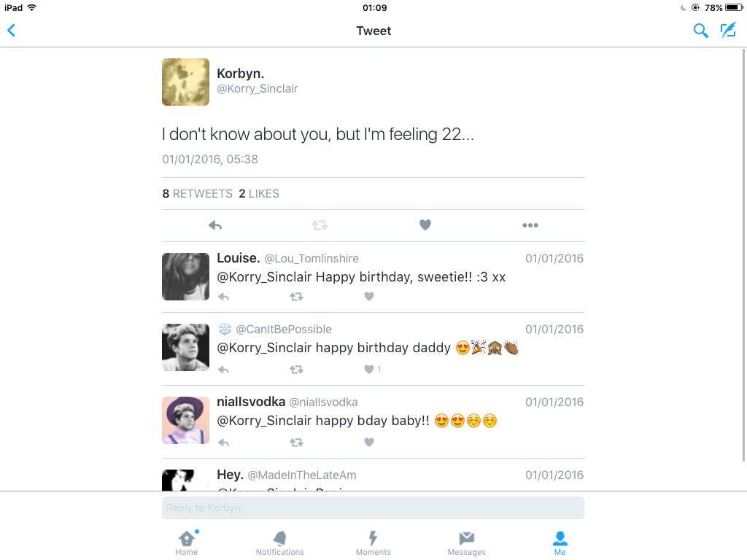Retweet the niallsvodka reply
The image size is (747, 560).
point(296,443)
